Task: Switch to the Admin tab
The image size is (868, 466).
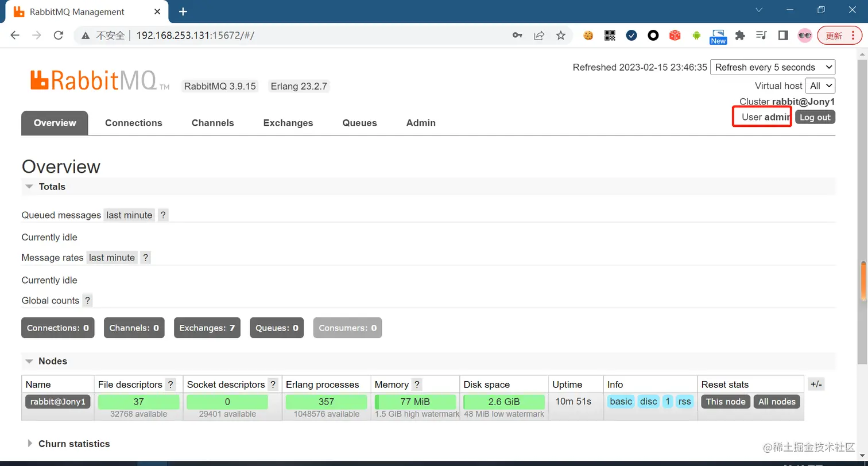Action: [421, 123]
